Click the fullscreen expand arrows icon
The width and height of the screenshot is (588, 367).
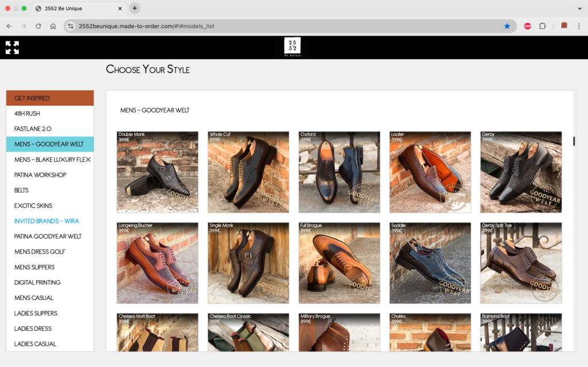click(12, 48)
